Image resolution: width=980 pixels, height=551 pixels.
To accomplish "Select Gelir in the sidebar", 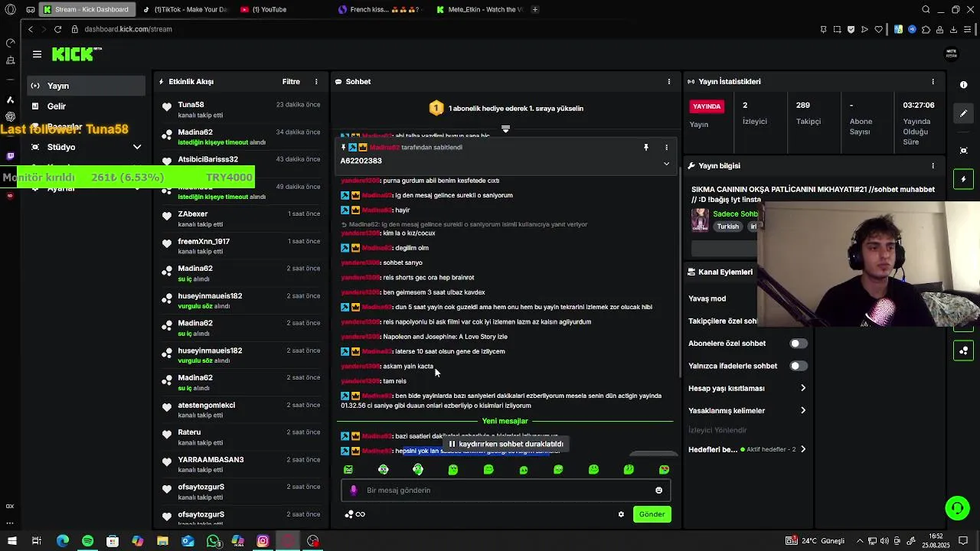I will 86,106.
